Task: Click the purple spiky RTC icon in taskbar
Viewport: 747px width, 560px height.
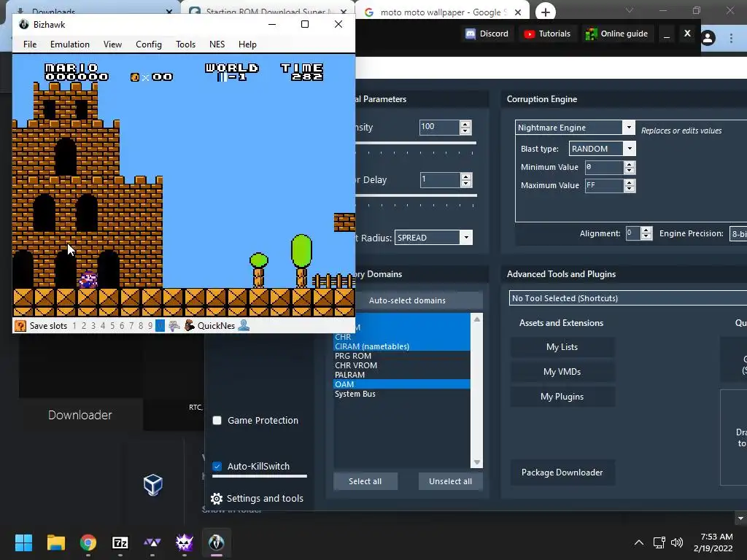Action: 185,542
